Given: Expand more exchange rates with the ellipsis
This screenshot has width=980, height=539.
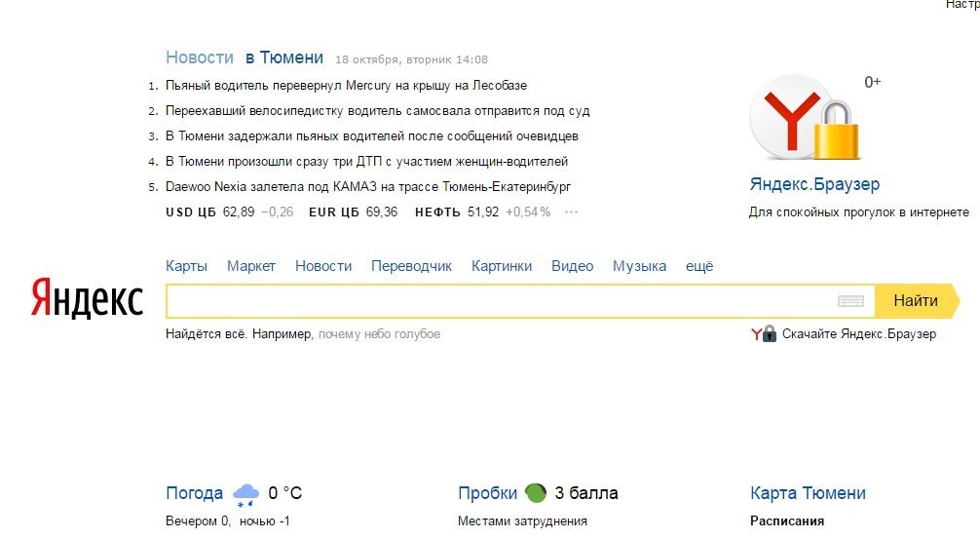Looking at the screenshot, I should click(572, 212).
